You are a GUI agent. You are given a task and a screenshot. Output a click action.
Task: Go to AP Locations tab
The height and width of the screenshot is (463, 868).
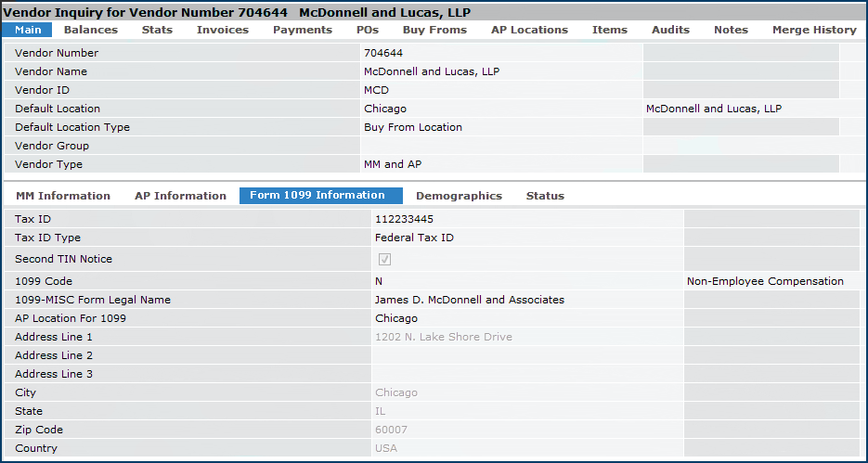tap(529, 30)
